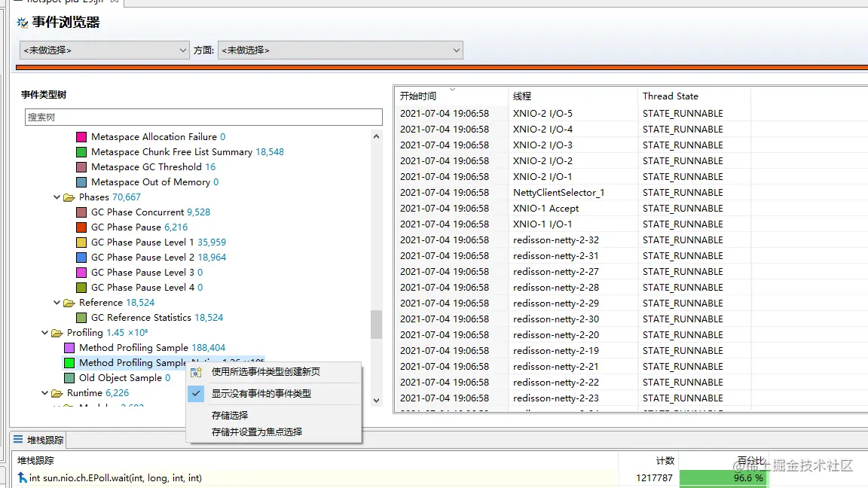868x488 pixels.
Task: Click the stack trace tab icon
Action: point(18,439)
